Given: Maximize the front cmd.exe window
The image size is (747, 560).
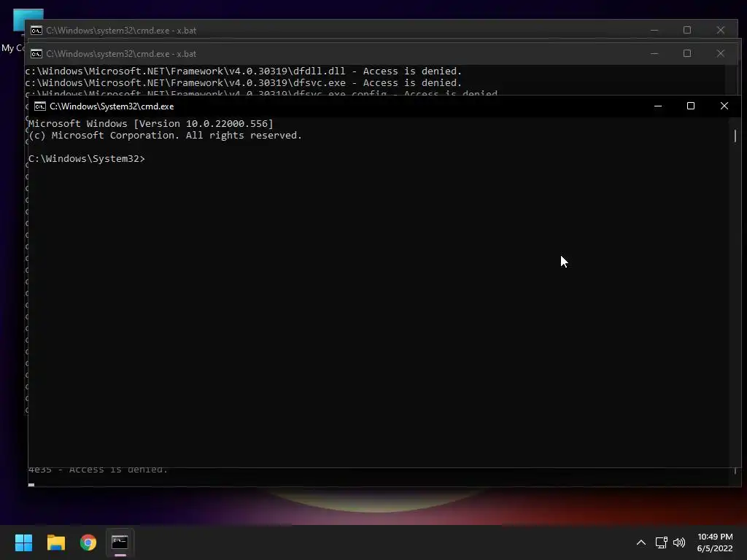Looking at the screenshot, I should (691, 106).
